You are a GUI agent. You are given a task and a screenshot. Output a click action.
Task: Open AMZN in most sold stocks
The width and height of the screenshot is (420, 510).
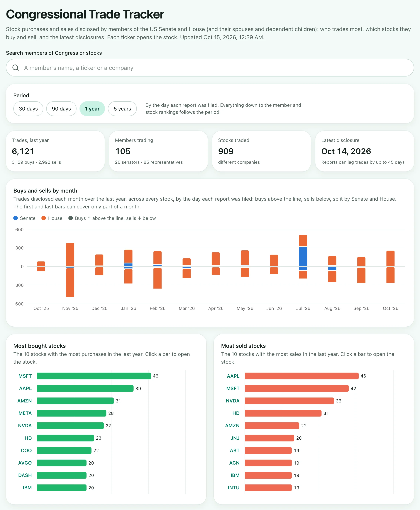click(233, 425)
